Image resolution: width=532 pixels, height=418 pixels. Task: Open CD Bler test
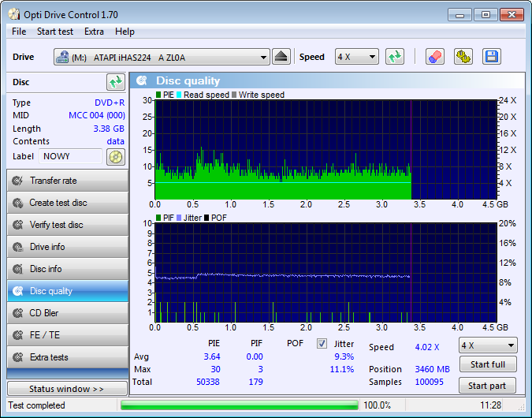pos(68,313)
